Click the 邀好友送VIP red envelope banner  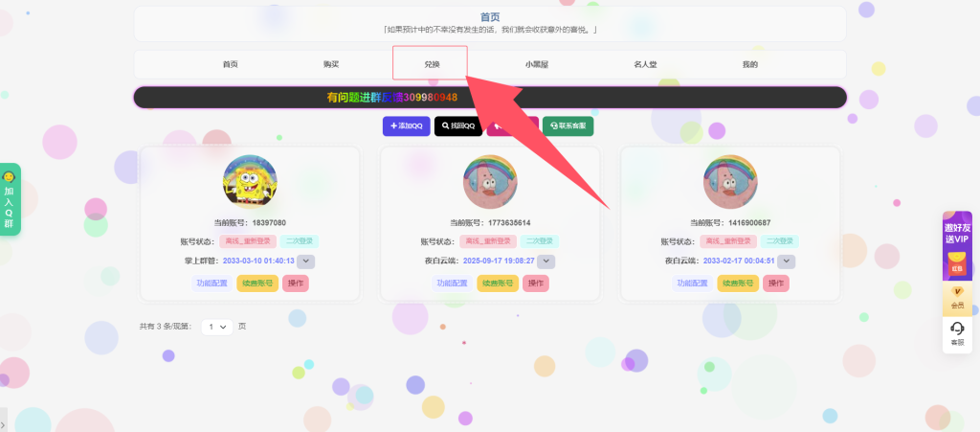pos(957,246)
